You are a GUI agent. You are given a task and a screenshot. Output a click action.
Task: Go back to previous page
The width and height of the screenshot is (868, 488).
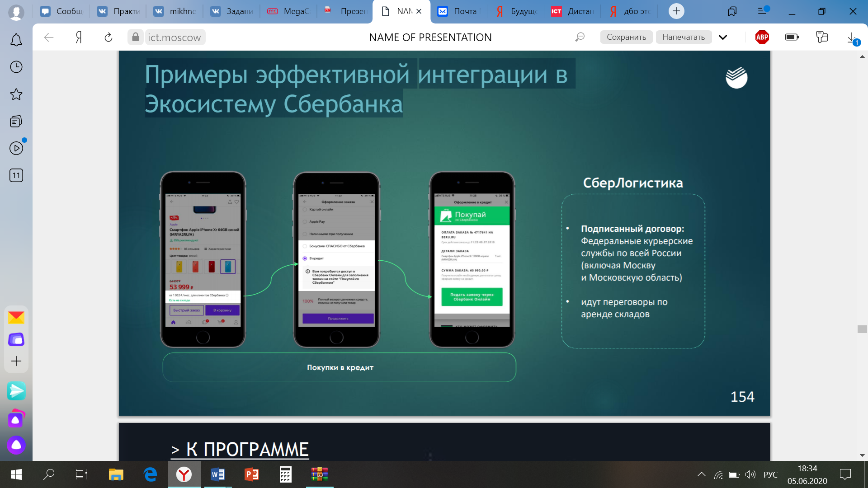click(49, 37)
